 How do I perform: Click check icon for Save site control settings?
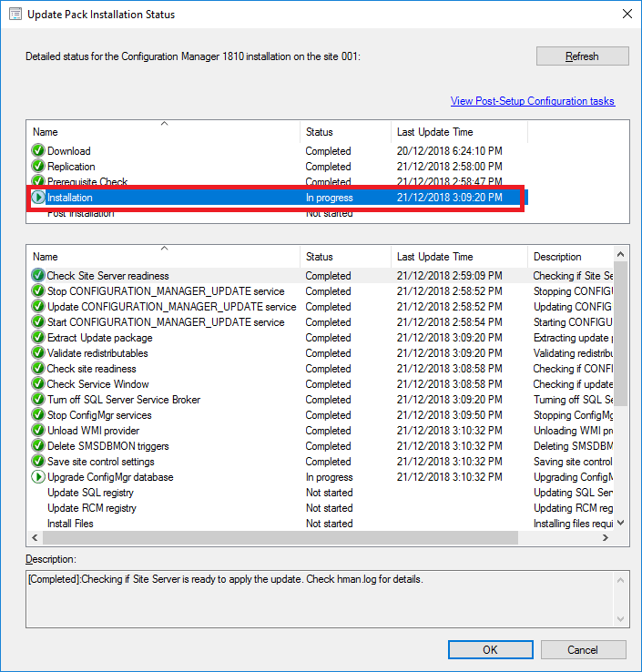pyautogui.click(x=38, y=461)
